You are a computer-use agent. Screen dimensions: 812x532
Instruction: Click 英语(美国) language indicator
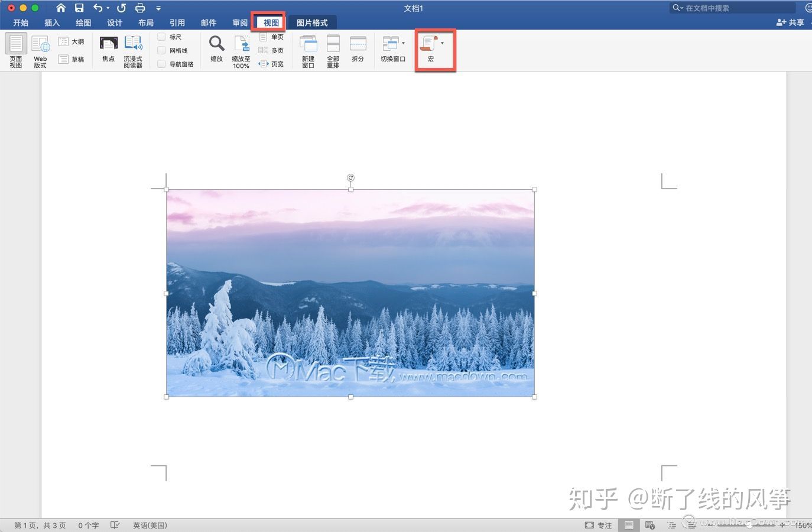coord(150,525)
